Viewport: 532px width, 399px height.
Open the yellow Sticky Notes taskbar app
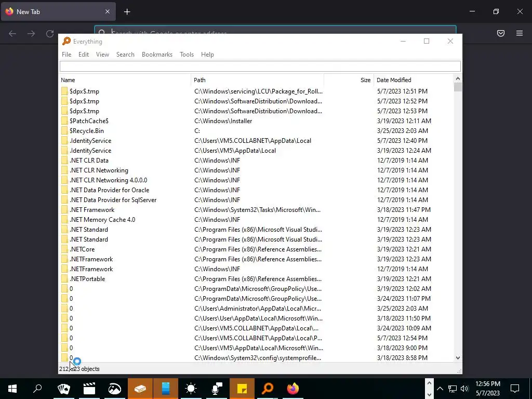click(x=242, y=389)
